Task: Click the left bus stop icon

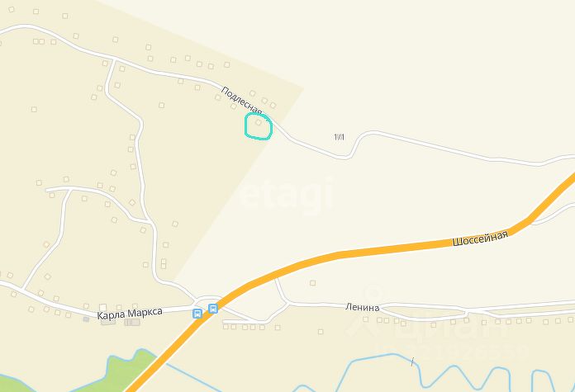Action: (197, 314)
